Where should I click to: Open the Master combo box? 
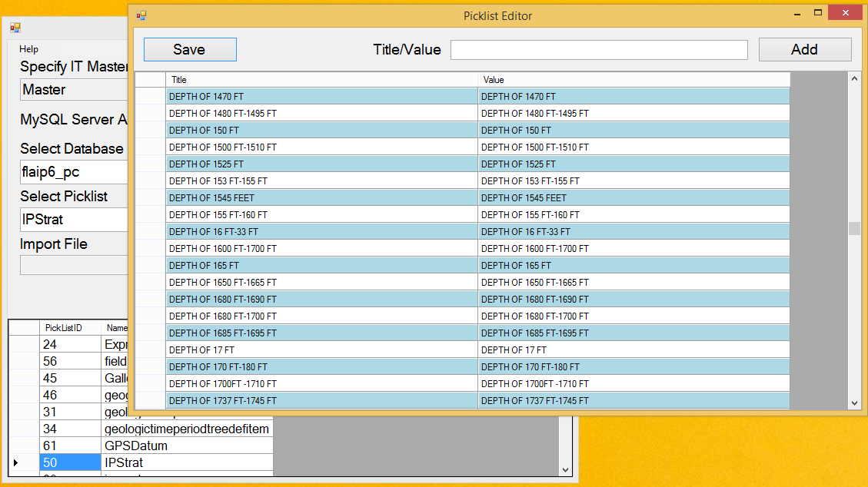[x=74, y=90]
